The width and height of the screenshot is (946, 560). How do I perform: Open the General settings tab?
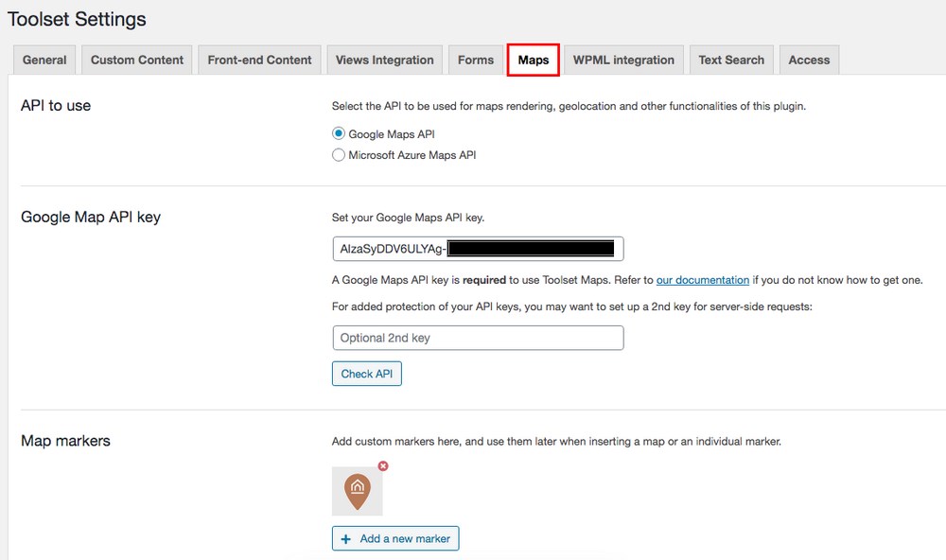coord(44,60)
